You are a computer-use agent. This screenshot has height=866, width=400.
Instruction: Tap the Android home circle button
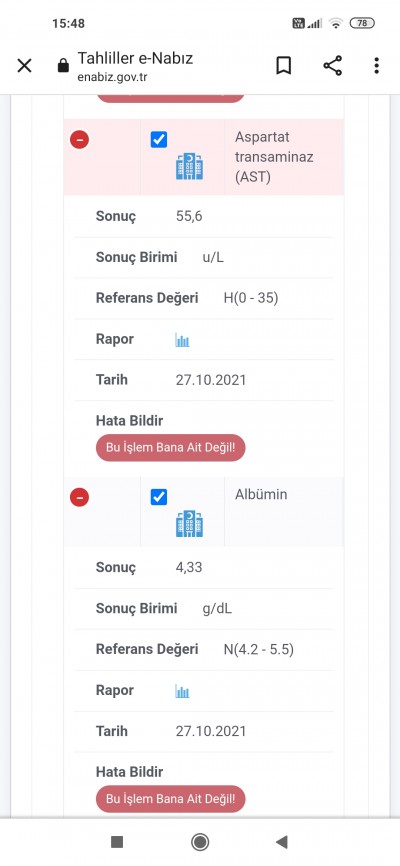coord(200,842)
